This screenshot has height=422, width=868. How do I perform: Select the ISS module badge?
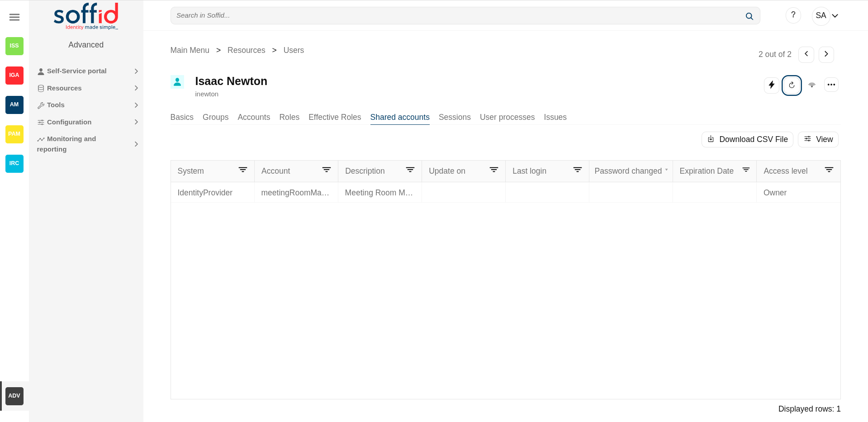14,46
